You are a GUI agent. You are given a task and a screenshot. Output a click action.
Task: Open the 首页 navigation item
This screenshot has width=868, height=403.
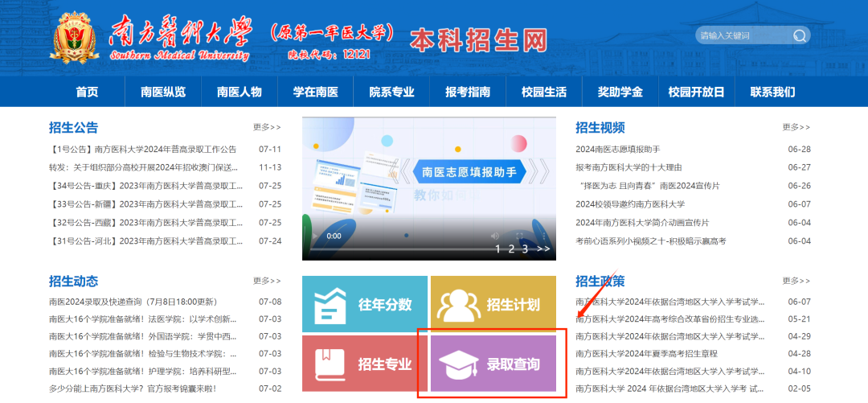(x=87, y=92)
